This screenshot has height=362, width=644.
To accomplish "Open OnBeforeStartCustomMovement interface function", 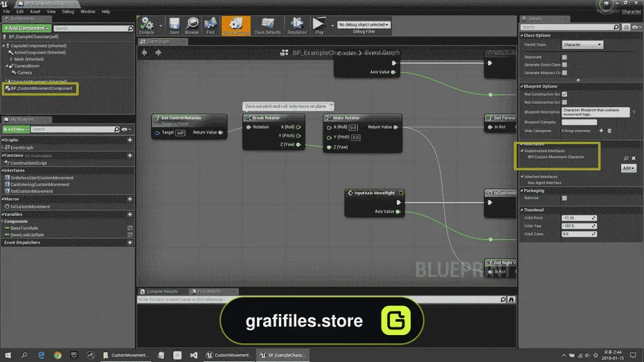I will [42, 178].
